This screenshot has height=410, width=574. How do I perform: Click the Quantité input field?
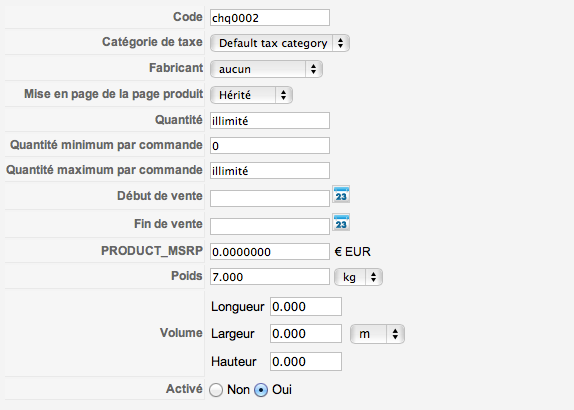coord(270,120)
